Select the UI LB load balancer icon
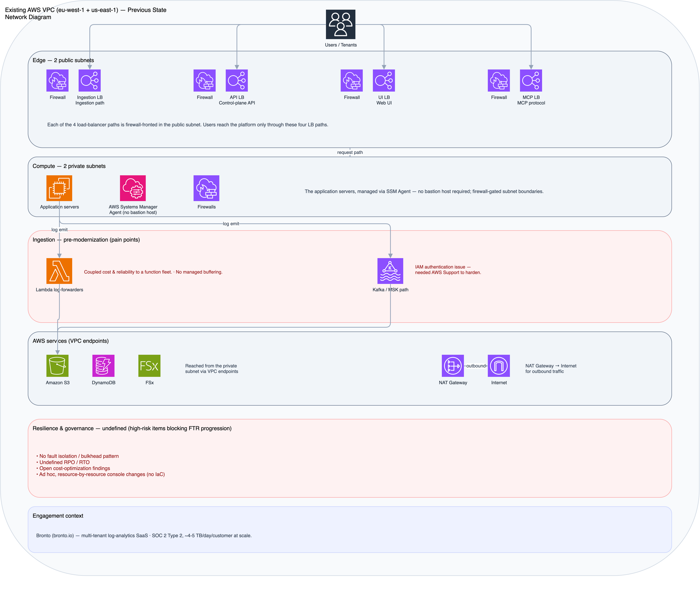Image resolution: width=700 pixels, height=600 pixels. (x=384, y=81)
